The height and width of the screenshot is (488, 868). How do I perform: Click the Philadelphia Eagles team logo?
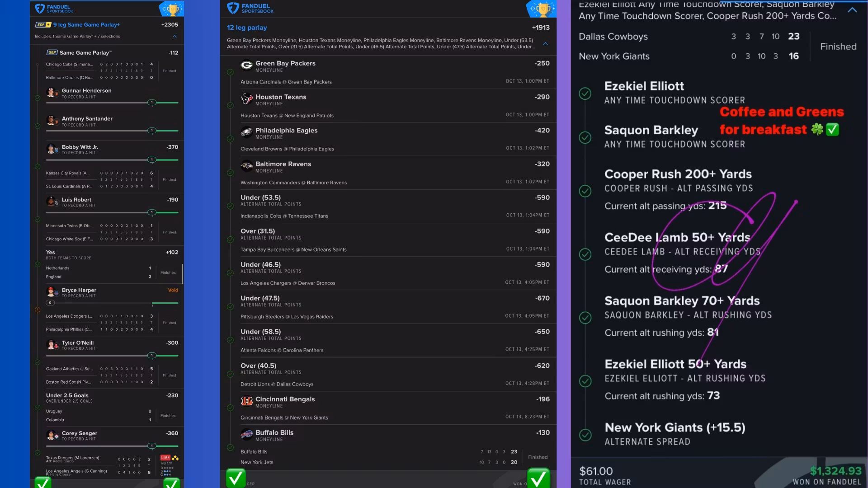click(x=246, y=132)
